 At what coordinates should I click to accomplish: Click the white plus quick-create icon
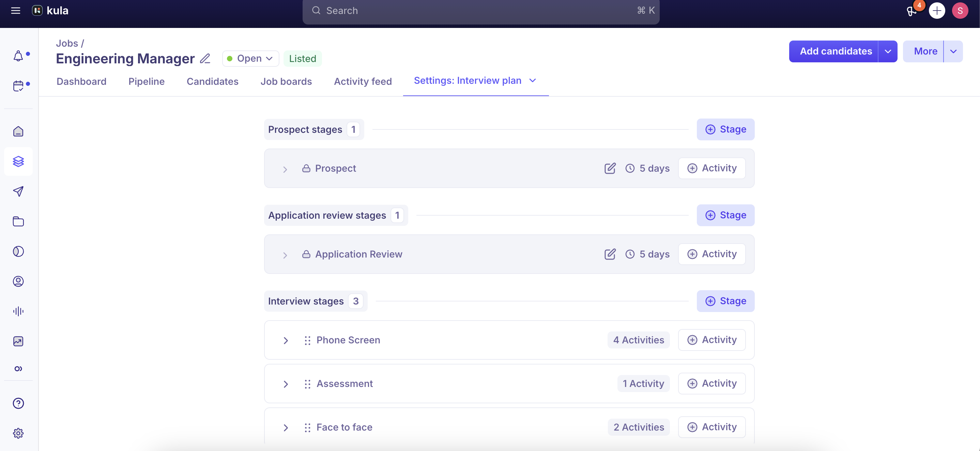[937, 11]
